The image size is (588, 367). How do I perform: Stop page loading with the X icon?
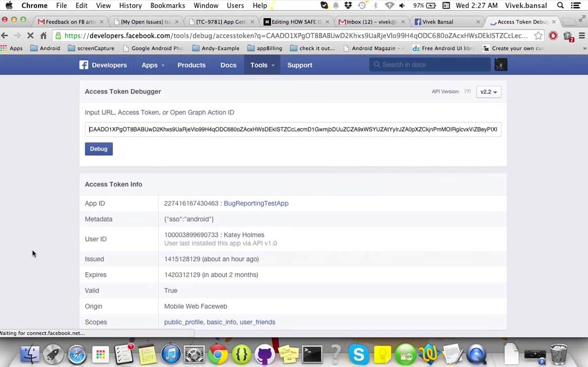(30, 36)
